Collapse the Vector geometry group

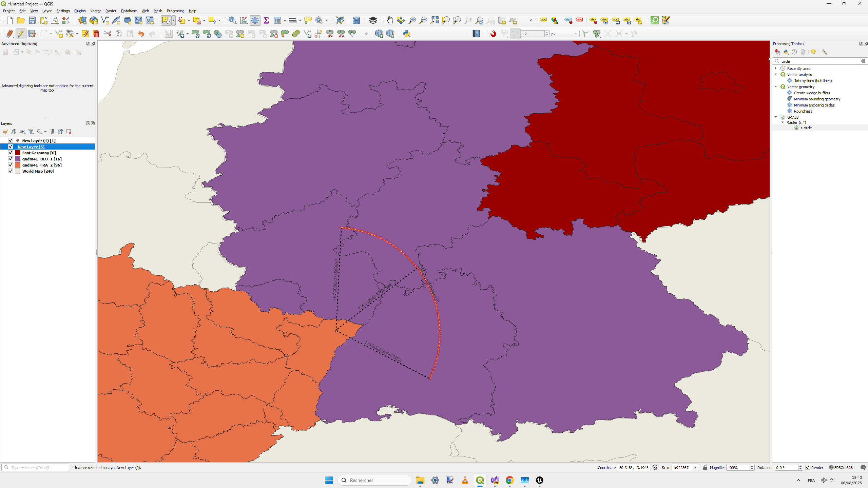(x=776, y=87)
